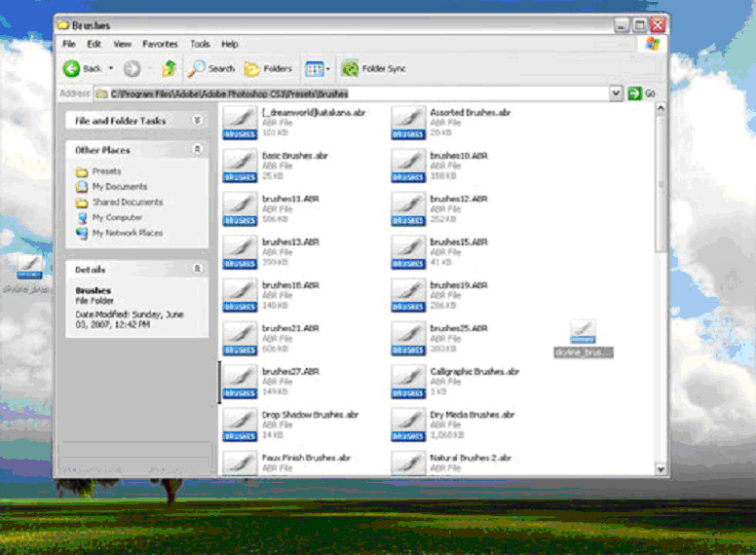
Task: Open My Network Places link
Action: (127, 234)
